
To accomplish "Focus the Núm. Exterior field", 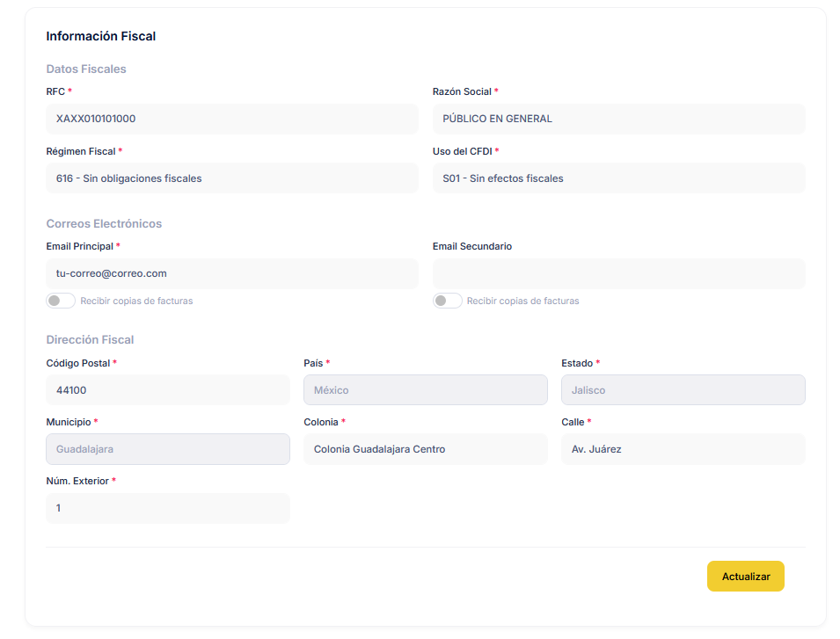I will pos(167,508).
